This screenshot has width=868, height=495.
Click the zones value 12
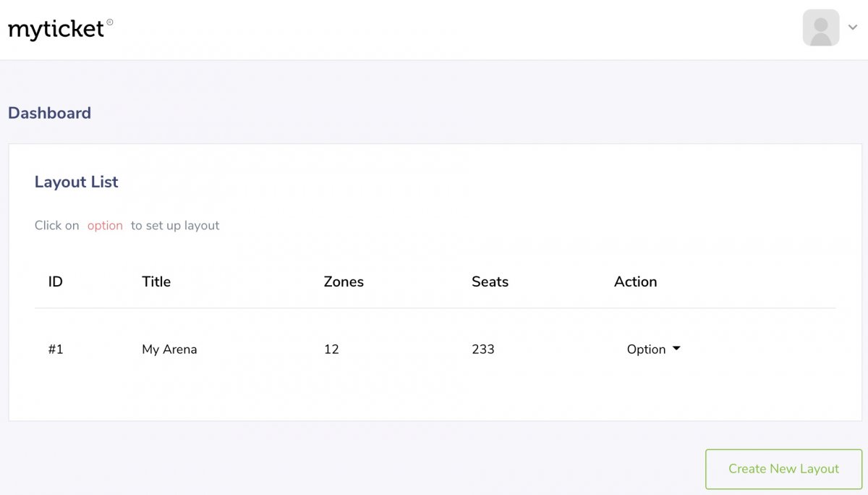tap(331, 349)
